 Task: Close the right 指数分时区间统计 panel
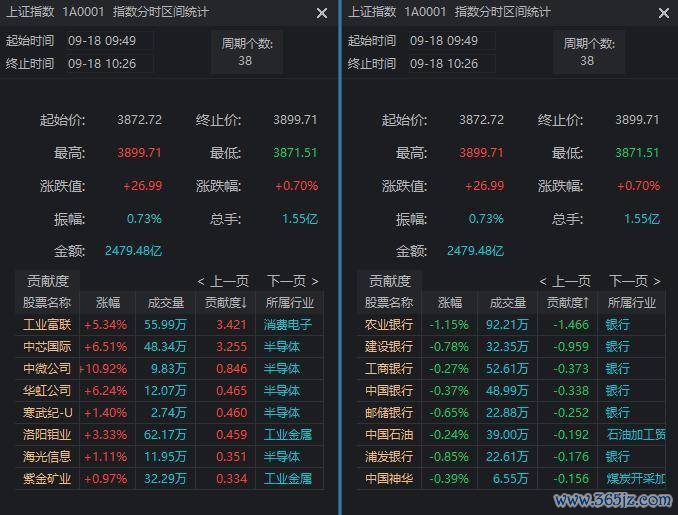click(x=664, y=13)
